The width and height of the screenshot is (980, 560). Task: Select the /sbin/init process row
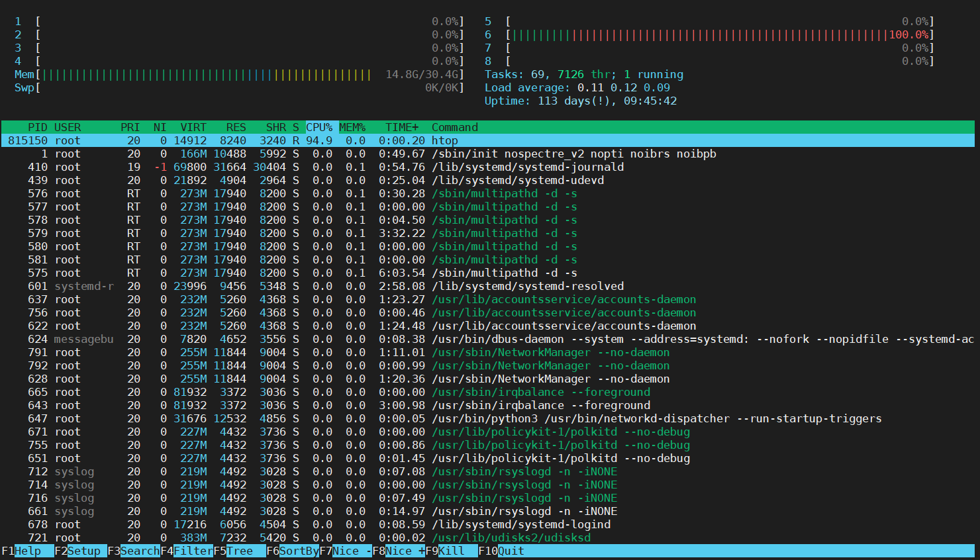(x=488, y=154)
